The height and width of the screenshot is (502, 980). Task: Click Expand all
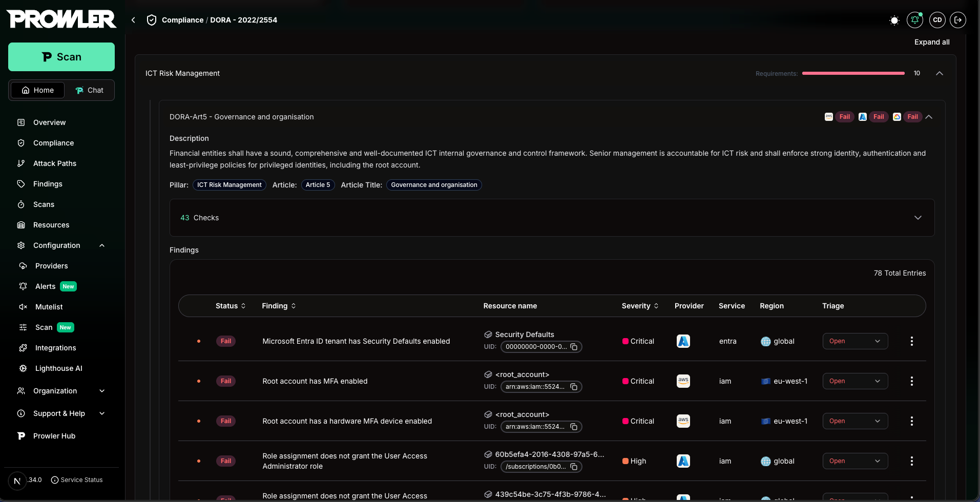pos(932,42)
